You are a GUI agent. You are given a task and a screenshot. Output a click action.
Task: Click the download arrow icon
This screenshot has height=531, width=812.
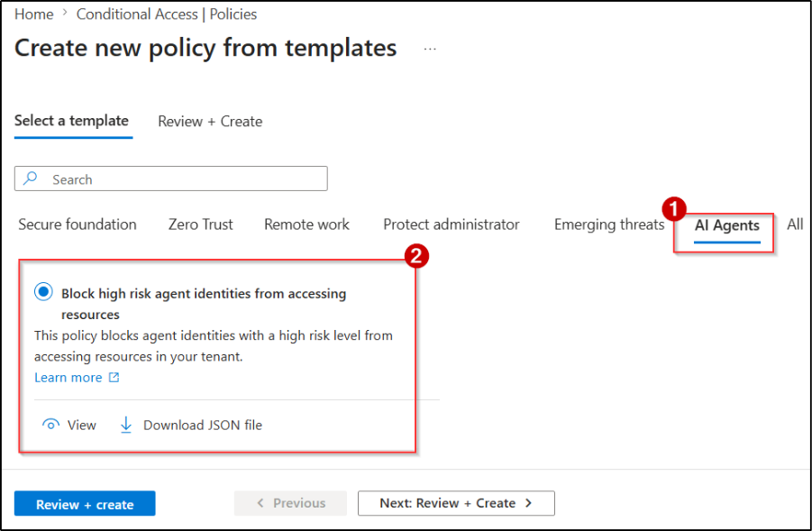(126, 425)
